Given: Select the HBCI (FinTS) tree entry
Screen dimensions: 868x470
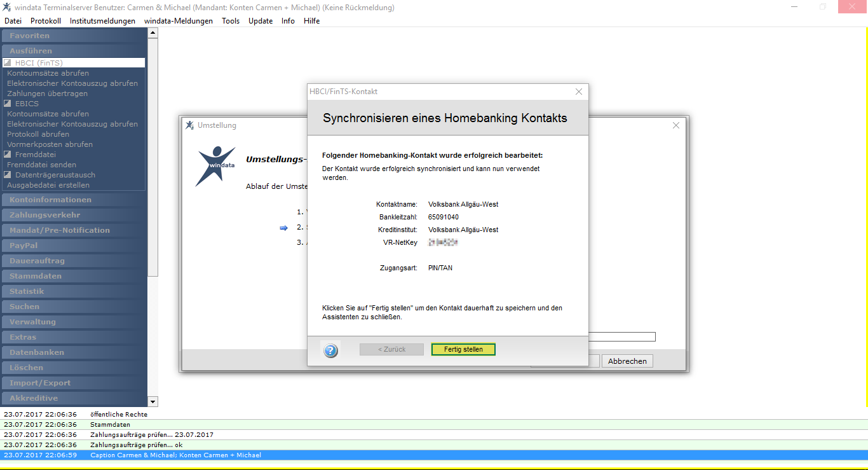Looking at the screenshot, I should (x=74, y=63).
